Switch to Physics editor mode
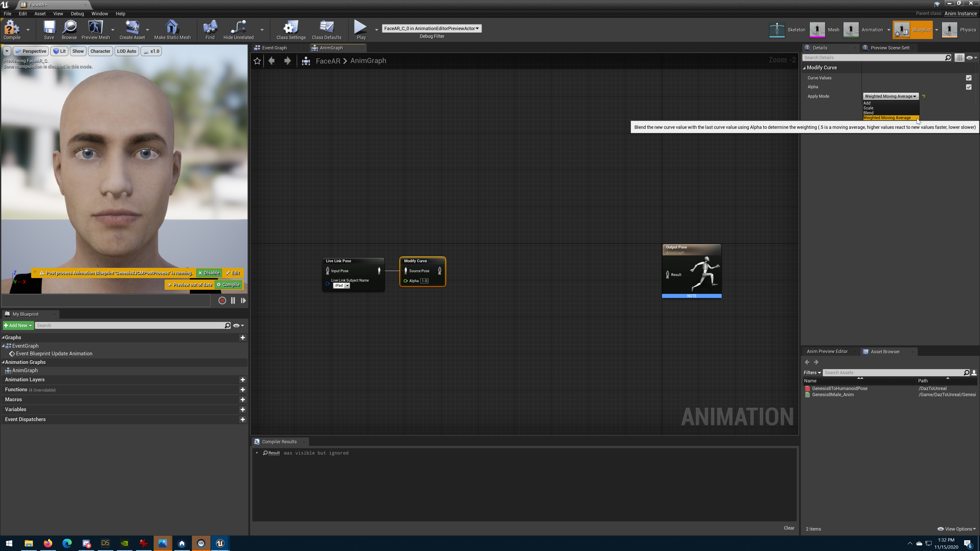Image resolution: width=980 pixels, height=551 pixels. (959, 30)
